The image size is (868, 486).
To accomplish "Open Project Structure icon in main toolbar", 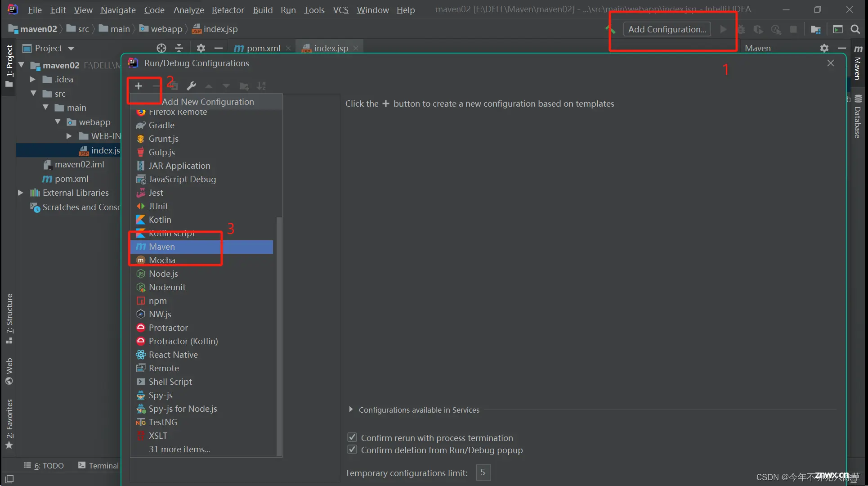I will tap(816, 29).
